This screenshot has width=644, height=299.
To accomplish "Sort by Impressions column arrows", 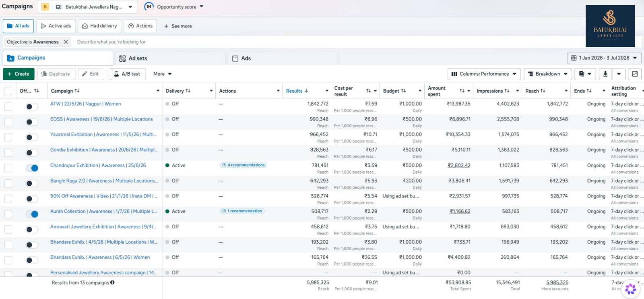I will click(507, 91).
